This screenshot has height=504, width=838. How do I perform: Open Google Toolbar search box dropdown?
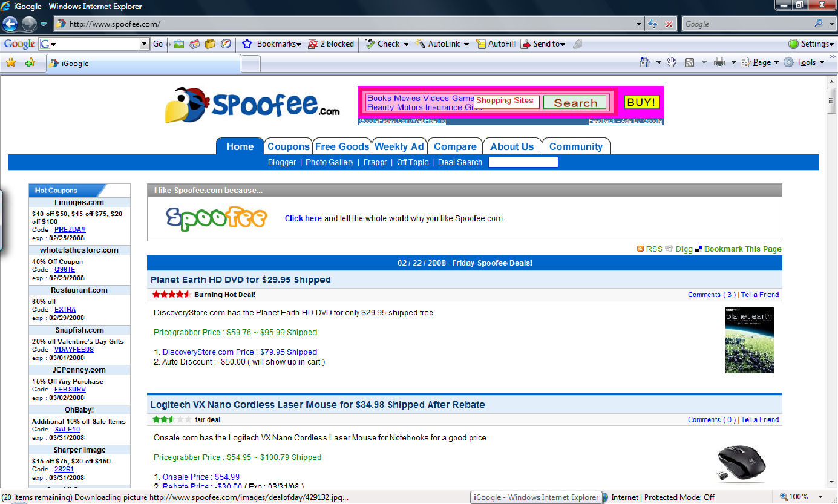coord(144,44)
